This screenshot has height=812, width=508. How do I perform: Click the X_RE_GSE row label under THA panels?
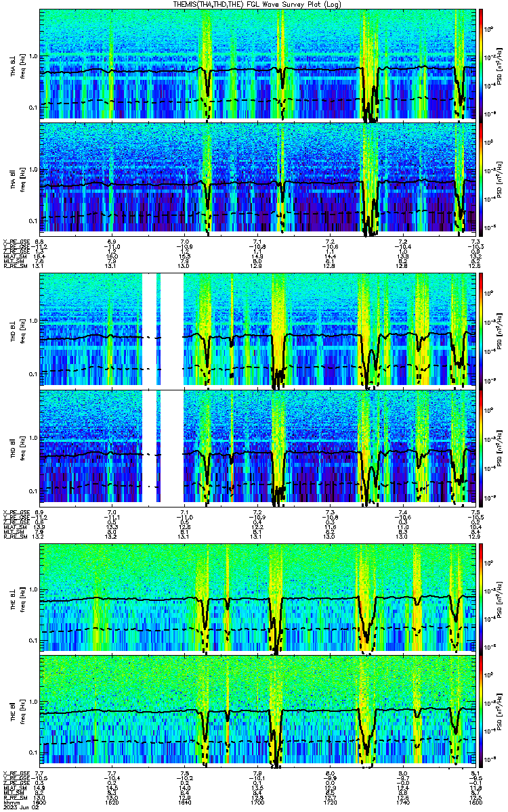(x=15, y=242)
